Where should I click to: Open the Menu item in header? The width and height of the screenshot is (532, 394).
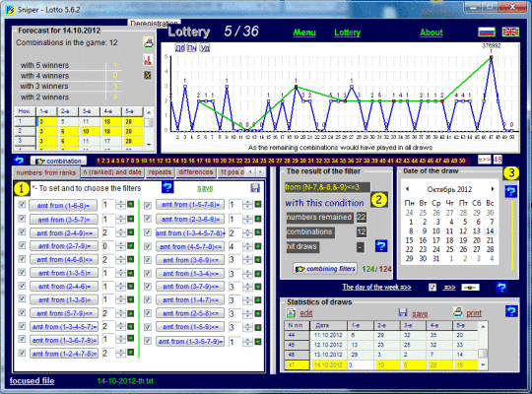[304, 33]
